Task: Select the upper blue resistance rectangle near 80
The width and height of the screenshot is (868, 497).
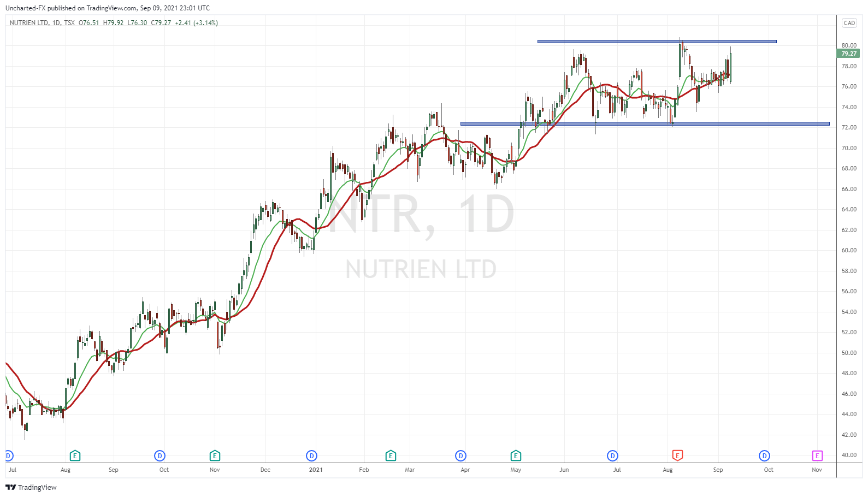Action: click(x=657, y=41)
